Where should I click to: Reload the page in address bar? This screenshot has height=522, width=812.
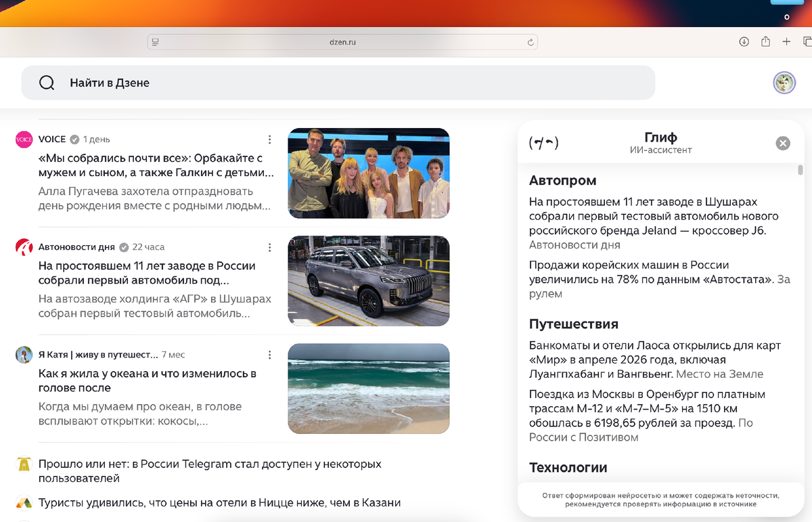[x=531, y=42]
